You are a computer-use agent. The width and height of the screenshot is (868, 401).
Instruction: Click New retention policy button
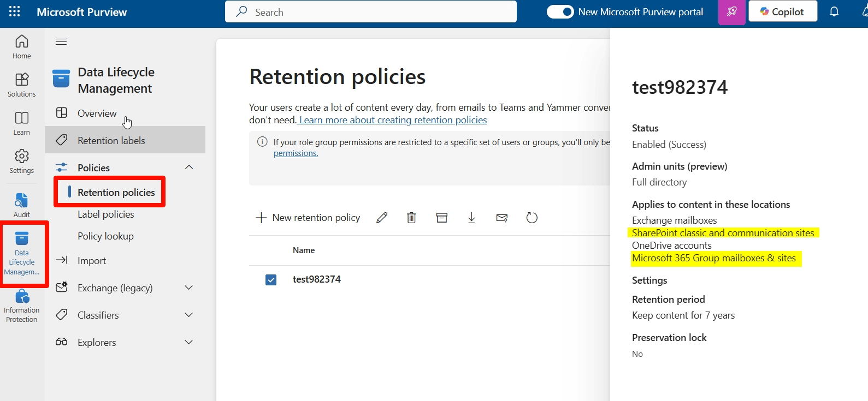point(308,218)
